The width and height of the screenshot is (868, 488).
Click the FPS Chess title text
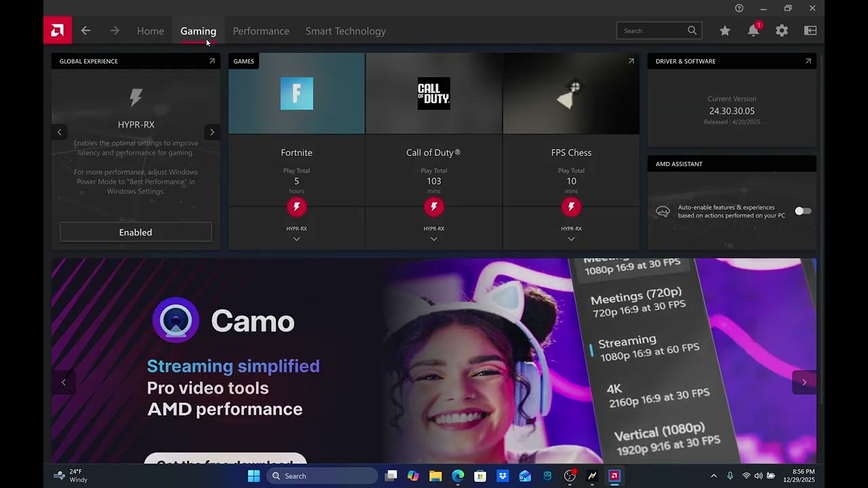571,152
